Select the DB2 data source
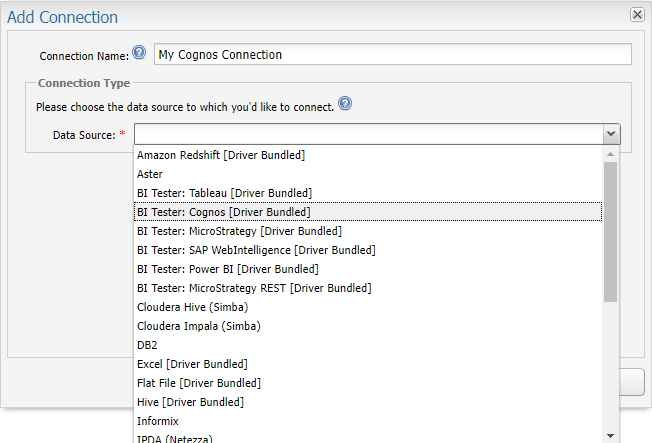Screen dimensions: 652x443 [368, 345]
